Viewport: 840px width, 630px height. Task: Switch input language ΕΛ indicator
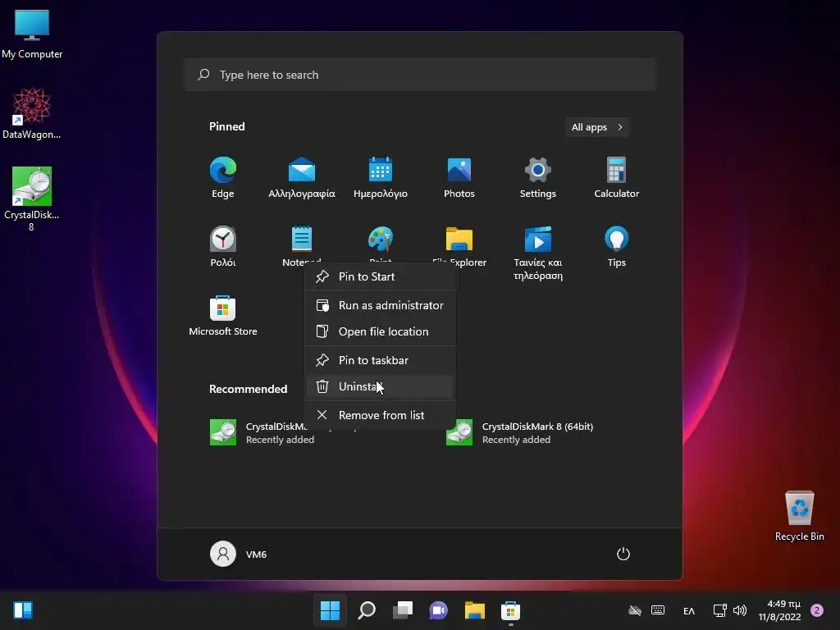pyautogui.click(x=689, y=610)
